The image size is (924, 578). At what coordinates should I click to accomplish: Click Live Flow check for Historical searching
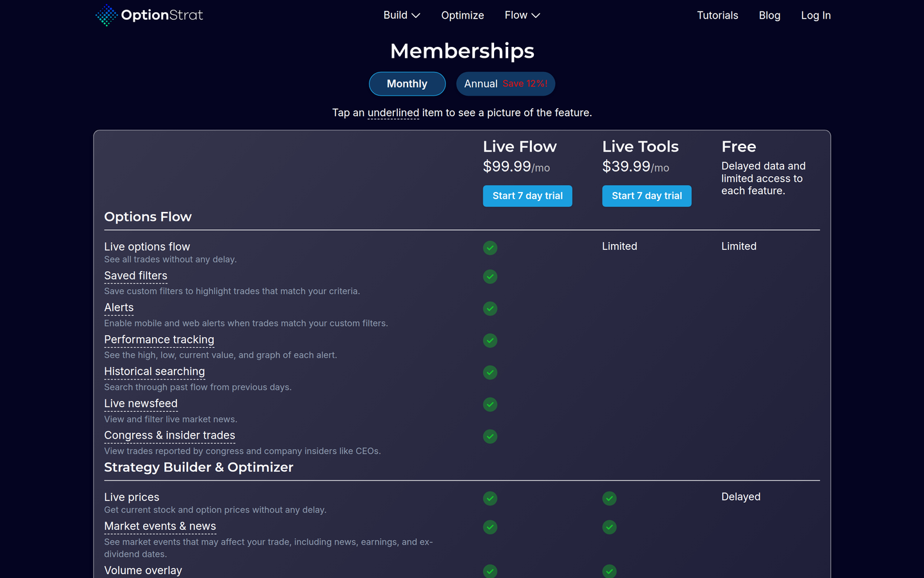[490, 372]
